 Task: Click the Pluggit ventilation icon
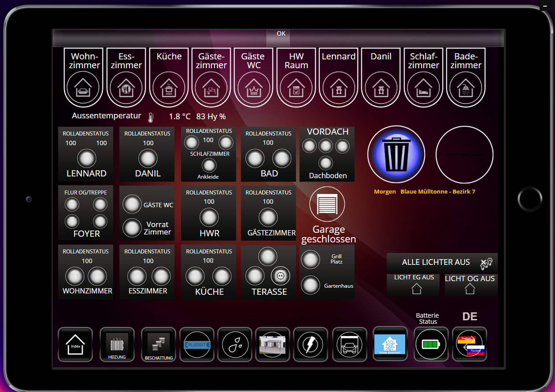[196, 344]
